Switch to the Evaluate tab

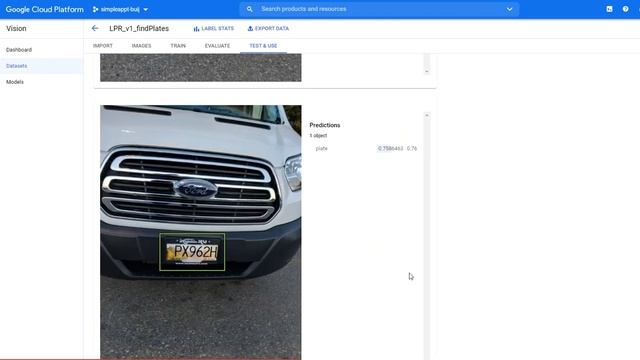coord(217,46)
